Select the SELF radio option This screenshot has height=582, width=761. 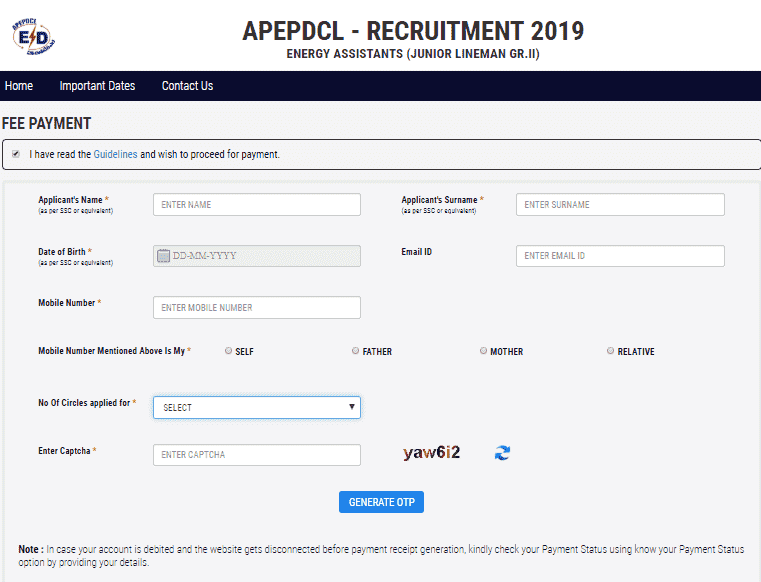228,350
